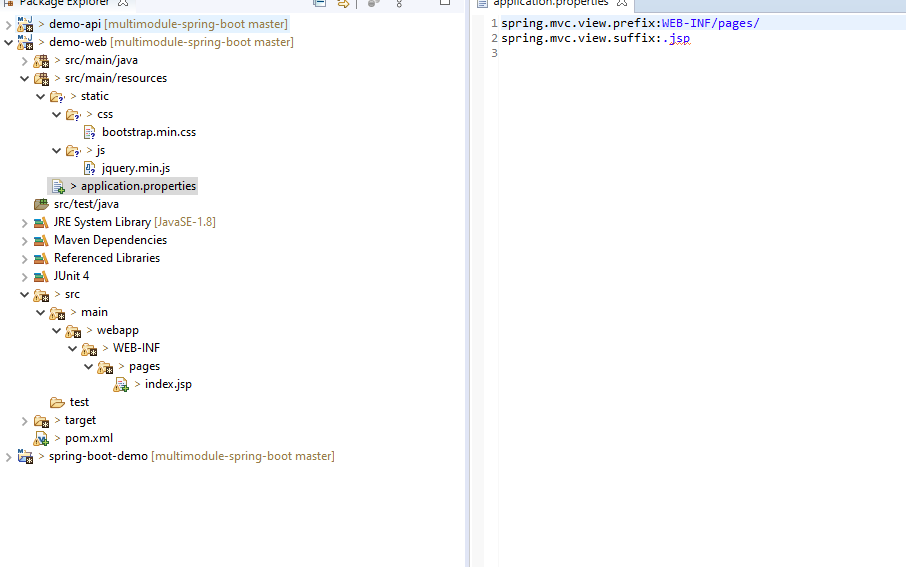Select pom.xml in the tree

(x=89, y=438)
